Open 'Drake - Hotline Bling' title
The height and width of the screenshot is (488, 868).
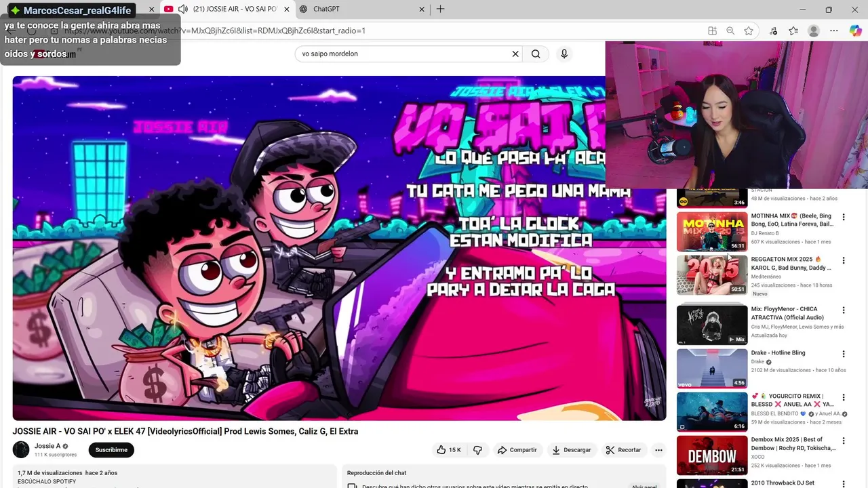pos(778,353)
